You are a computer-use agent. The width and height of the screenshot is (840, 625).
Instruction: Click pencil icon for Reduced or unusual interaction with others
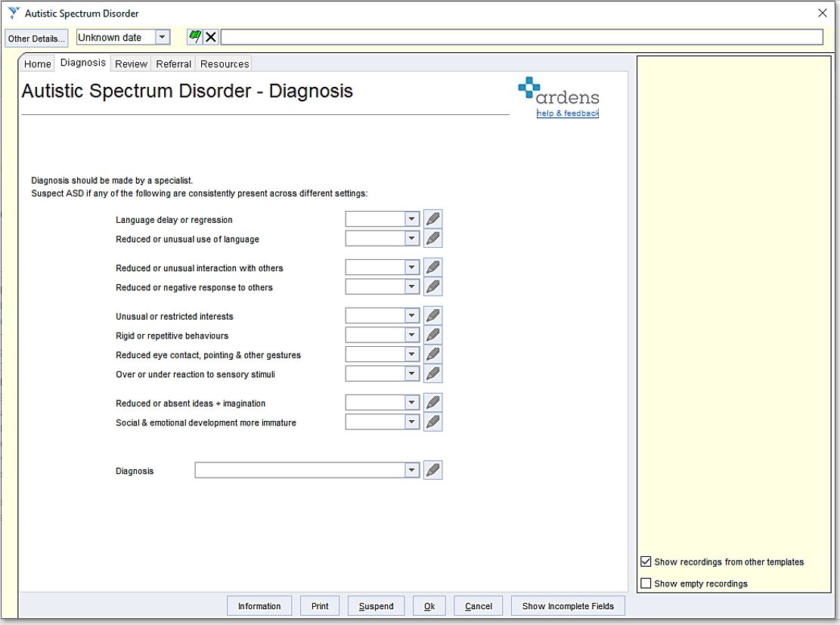tap(433, 268)
